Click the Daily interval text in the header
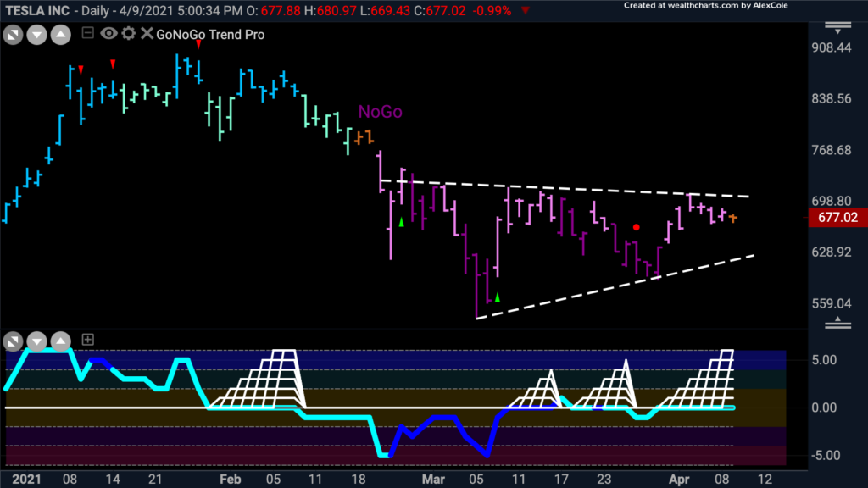The width and height of the screenshot is (868, 488). (x=96, y=10)
